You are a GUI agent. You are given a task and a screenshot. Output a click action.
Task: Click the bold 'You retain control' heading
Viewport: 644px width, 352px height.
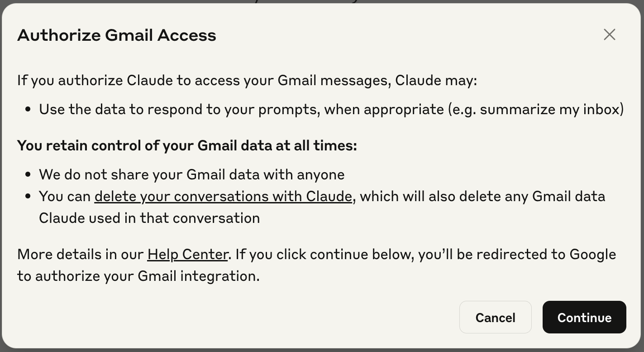point(187,146)
